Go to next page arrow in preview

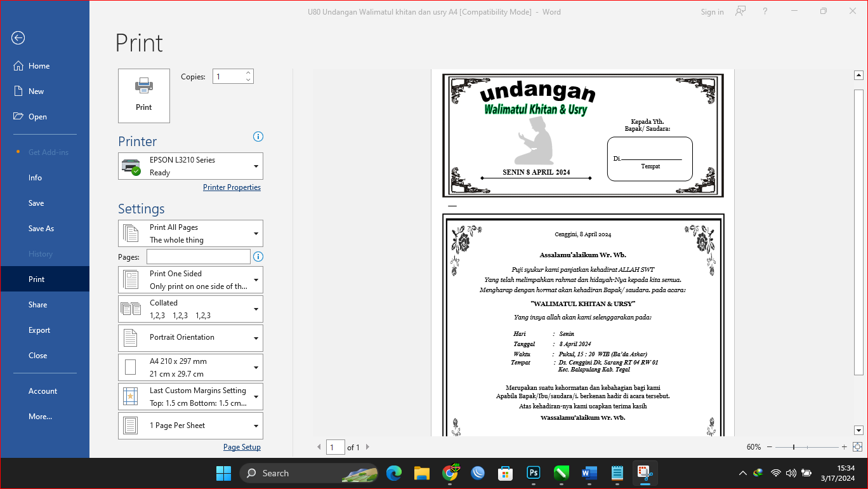tap(367, 447)
